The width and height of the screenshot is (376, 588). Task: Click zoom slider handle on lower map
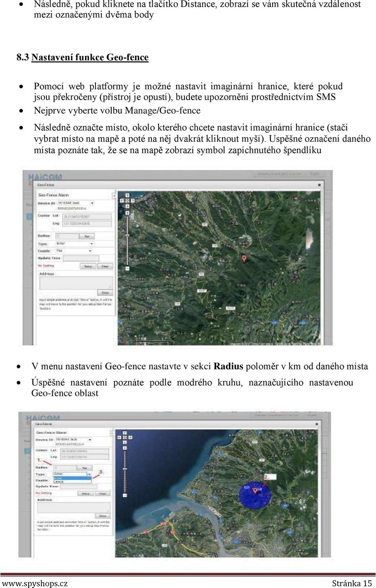tap(125, 469)
